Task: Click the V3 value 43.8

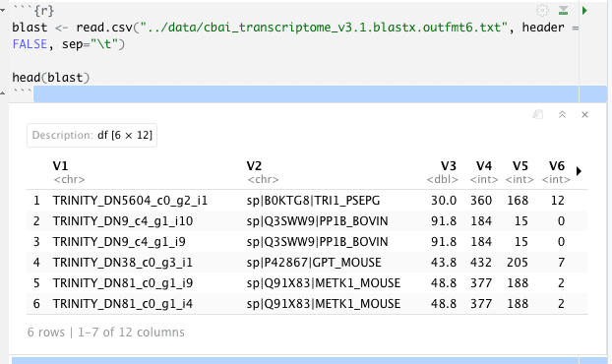Action: click(x=444, y=263)
